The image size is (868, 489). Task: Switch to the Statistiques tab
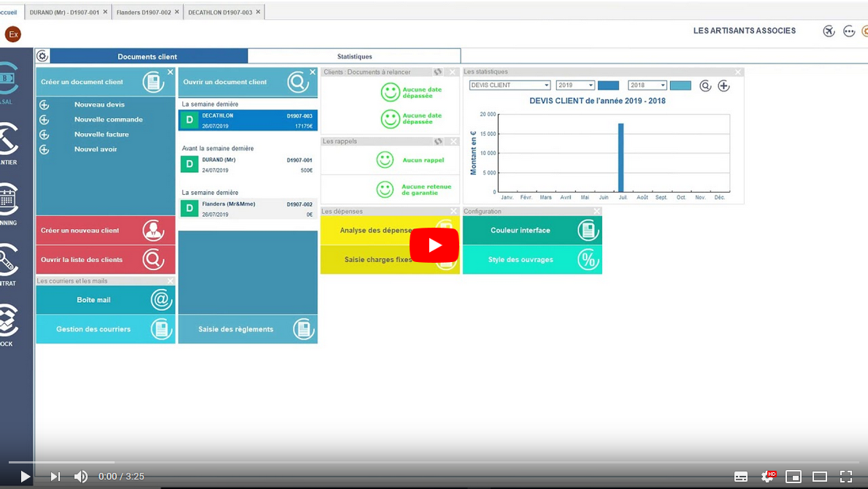point(354,56)
